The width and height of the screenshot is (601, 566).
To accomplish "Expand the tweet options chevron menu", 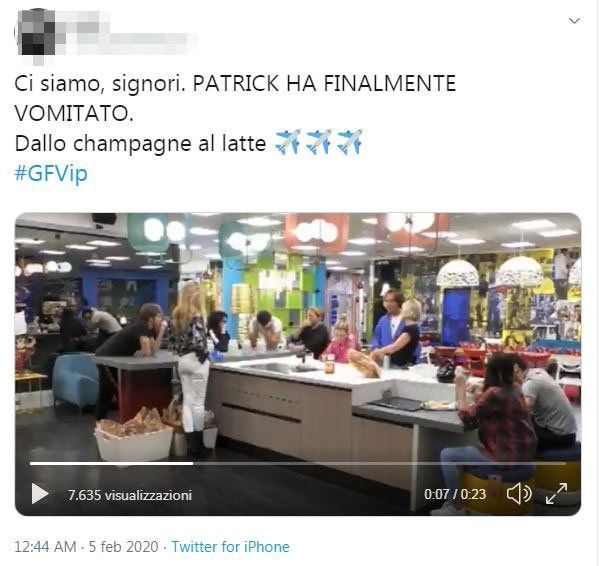I will [x=574, y=21].
